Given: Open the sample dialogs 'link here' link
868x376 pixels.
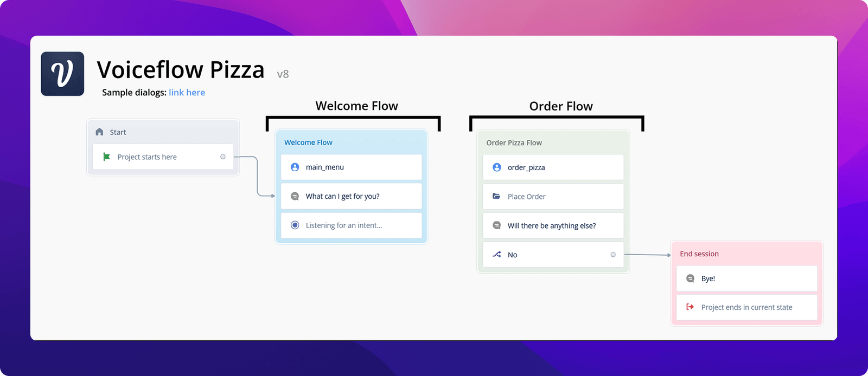Looking at the screenshot, I should pos(187,93).
